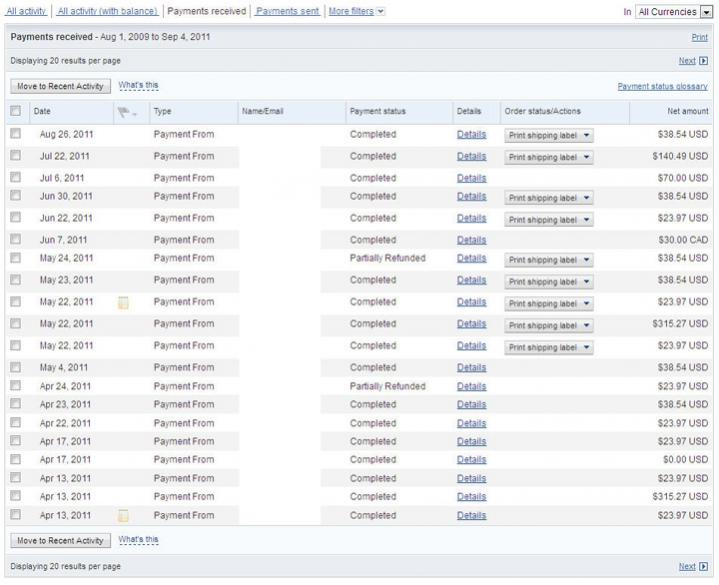Select the Jun 7, 2011 payment checkbox
719x585 pixels.
point(15,240)
